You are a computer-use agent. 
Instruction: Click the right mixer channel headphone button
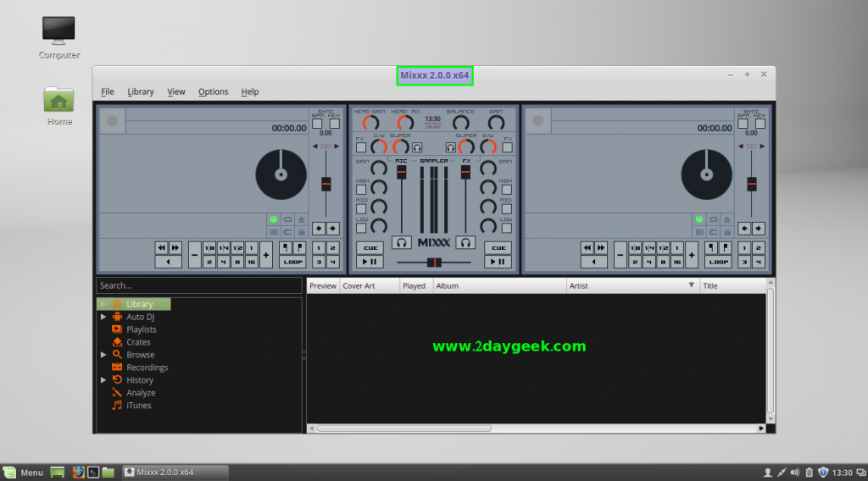465,242
